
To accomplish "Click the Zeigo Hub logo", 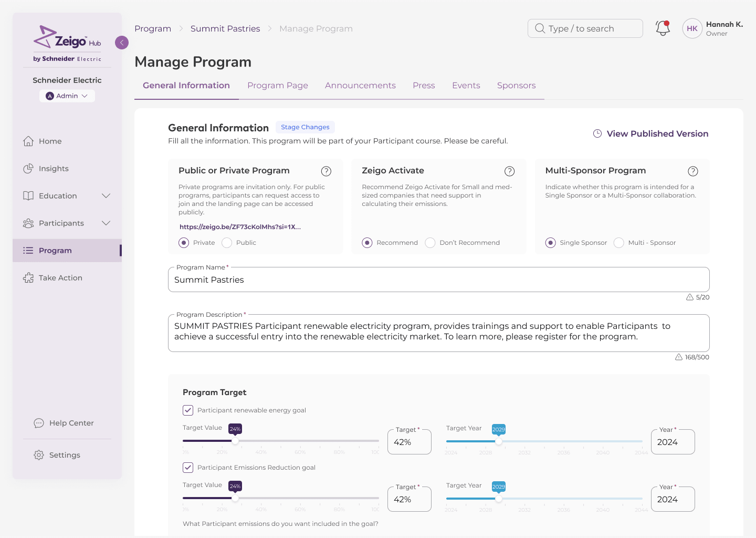I will click(x=67, y=44).
